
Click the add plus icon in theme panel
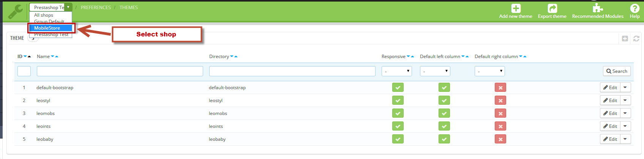tap(625, 39)
